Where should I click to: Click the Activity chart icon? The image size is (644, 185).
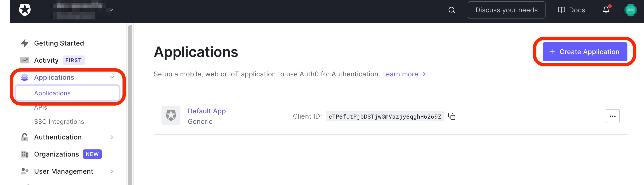coord(24,60)
